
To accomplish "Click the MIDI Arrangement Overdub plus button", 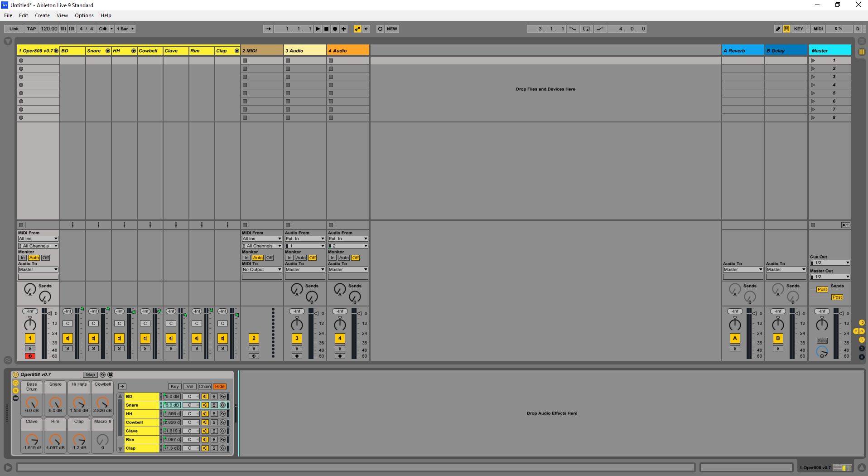I will tap(343, 29).
